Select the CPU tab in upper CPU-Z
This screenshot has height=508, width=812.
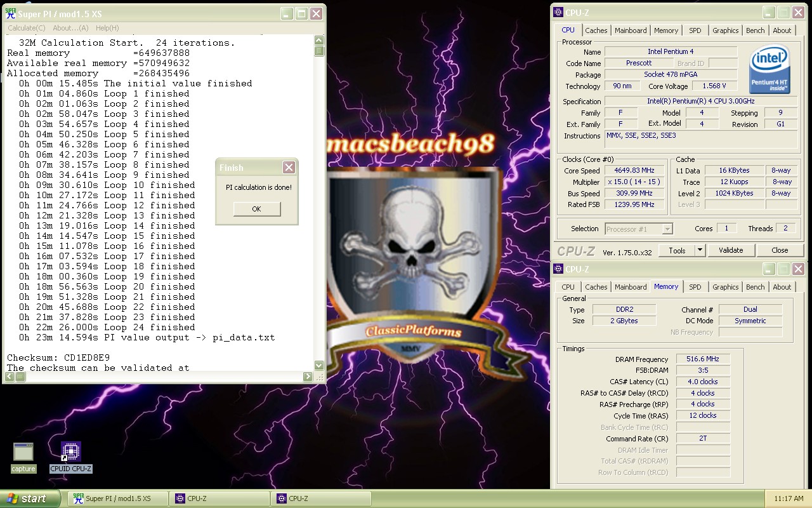tap(568, 30)
